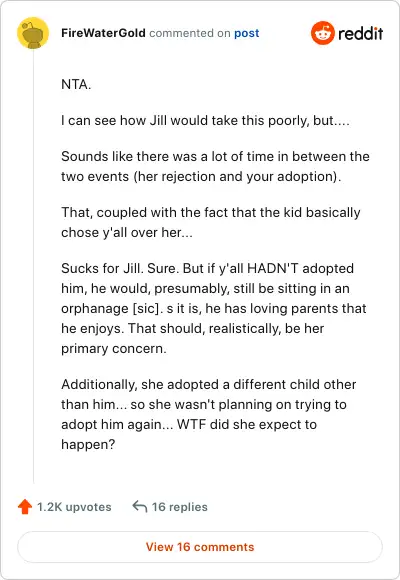Click the FireWaterGold avatar image
The height and width of the screenshot is (580, 400).
tap(33, 33)
